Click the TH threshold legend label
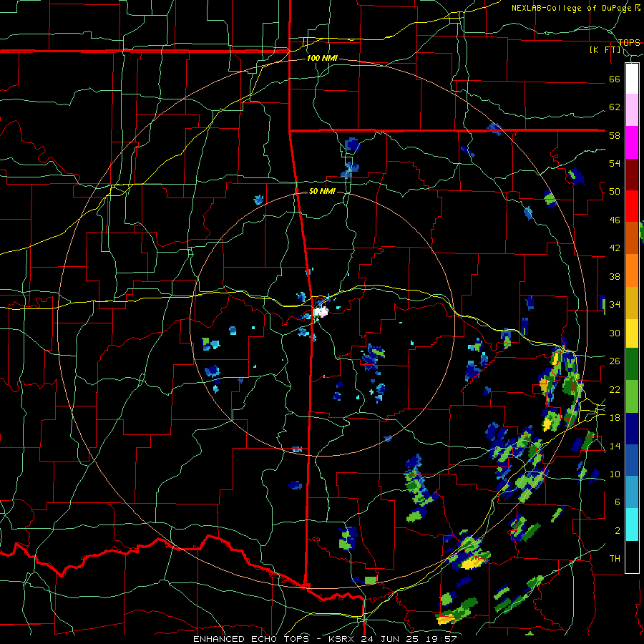This screenshot has height=644, width=644. point(615,559)
